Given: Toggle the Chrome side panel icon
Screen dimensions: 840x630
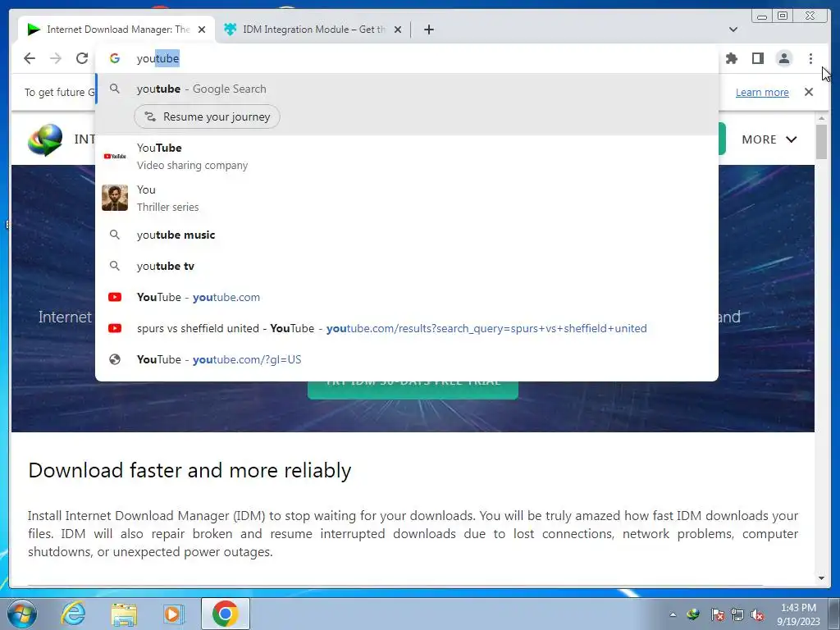Looking at the screenshot, I should pos(757,58).
